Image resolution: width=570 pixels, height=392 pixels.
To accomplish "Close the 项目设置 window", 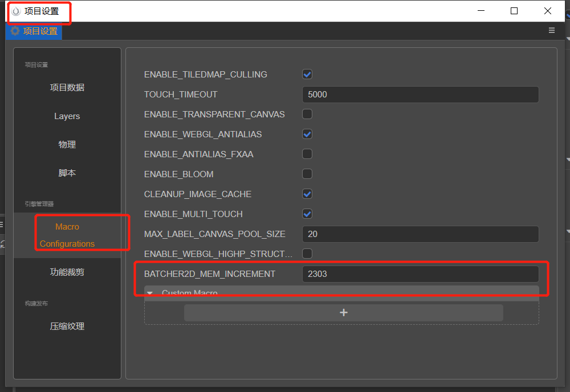I will 547,11.
